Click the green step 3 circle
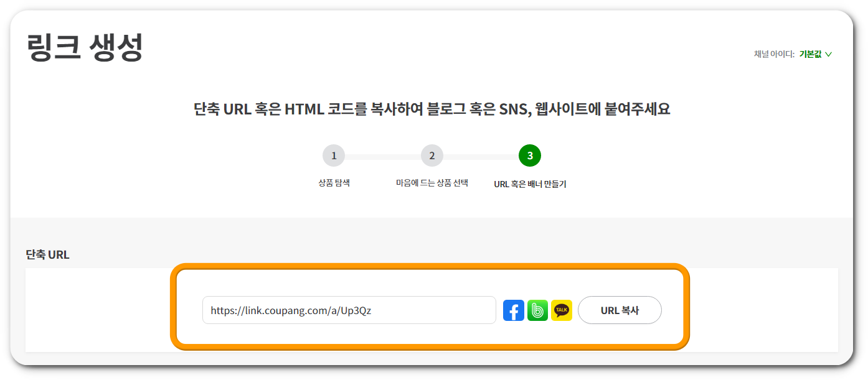The image size is (868, 380). point(529,155)
